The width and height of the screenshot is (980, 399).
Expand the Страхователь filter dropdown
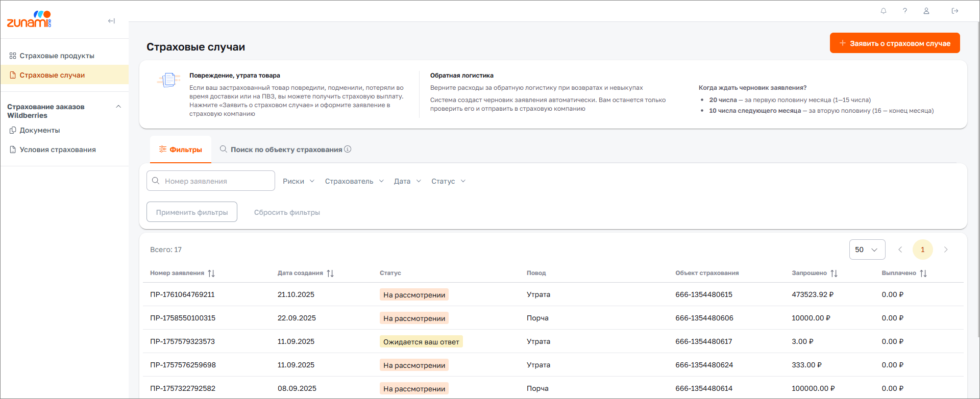point(354,181)
